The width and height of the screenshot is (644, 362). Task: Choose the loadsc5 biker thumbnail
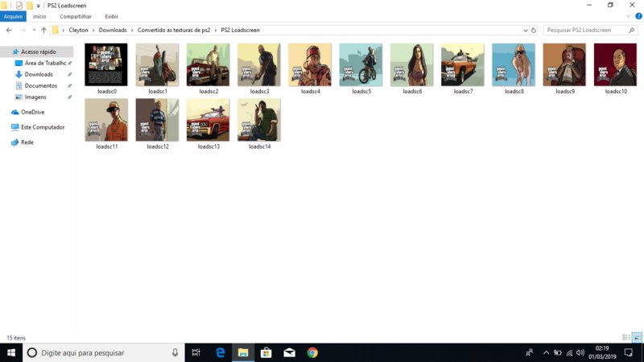[361, 65]
